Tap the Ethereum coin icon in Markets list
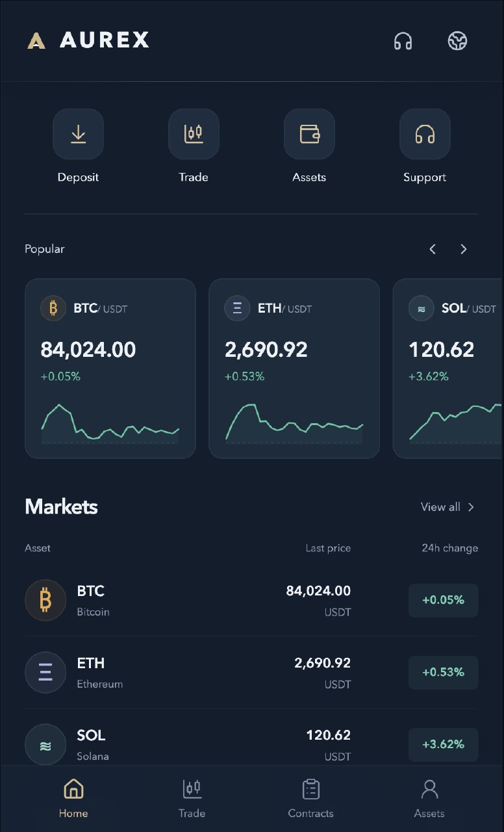 click(x=45, y=672)
